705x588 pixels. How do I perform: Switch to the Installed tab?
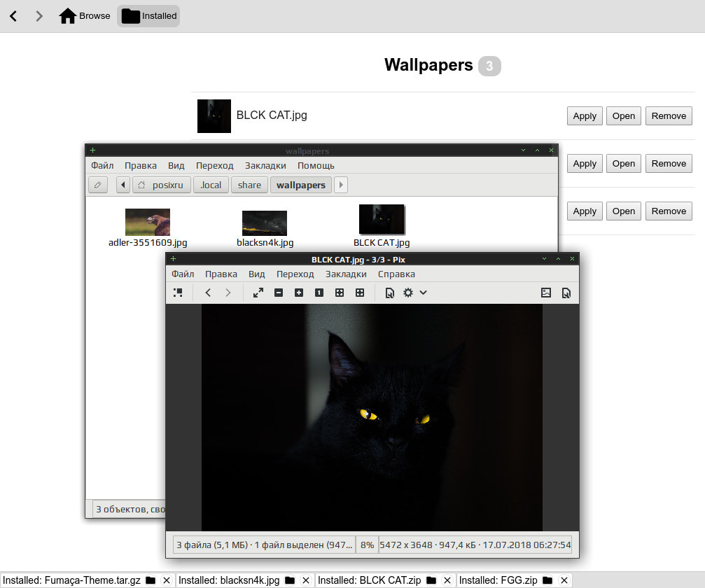pos(149,15)
